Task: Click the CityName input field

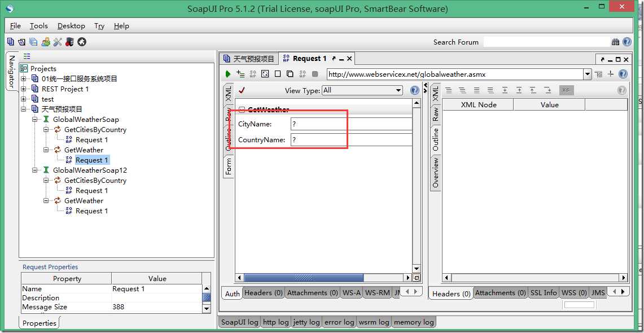Action: pos(351,124)
